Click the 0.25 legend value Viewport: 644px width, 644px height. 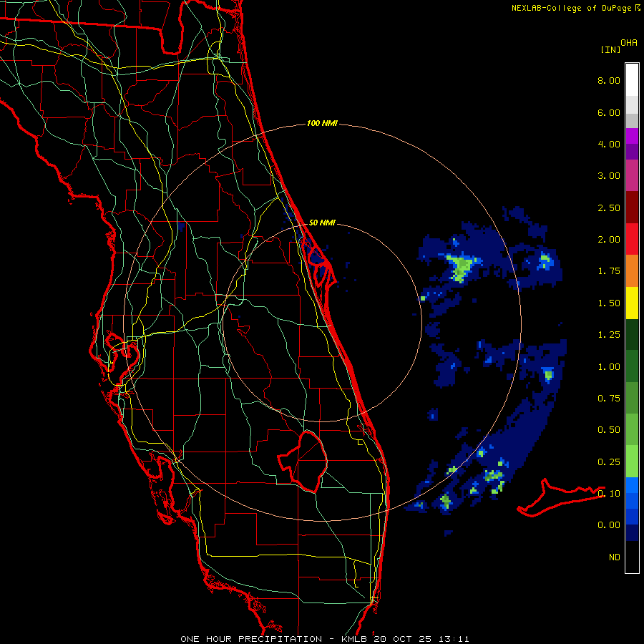point(609,462)
